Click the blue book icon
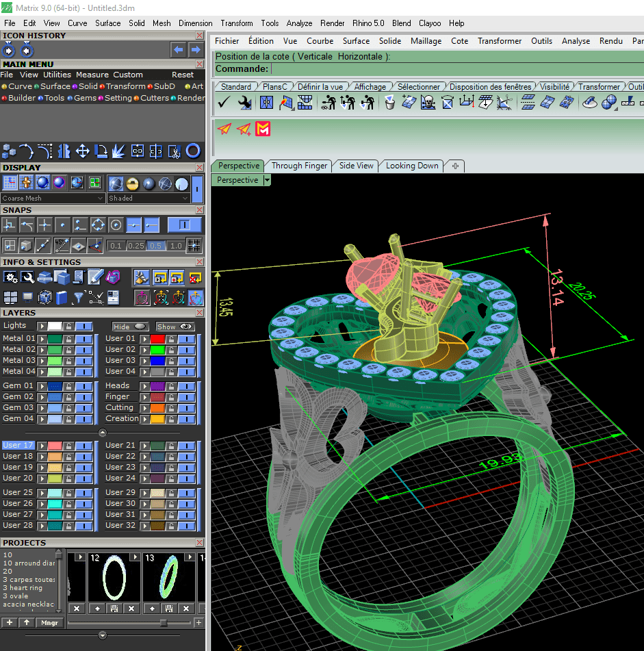 coord(62,297)
